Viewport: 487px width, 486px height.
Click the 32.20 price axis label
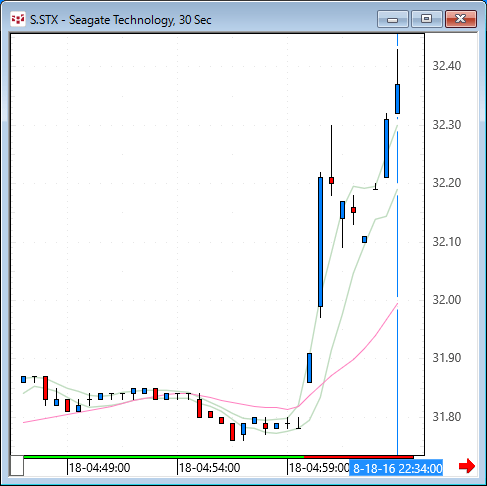[x=447, y=183]
